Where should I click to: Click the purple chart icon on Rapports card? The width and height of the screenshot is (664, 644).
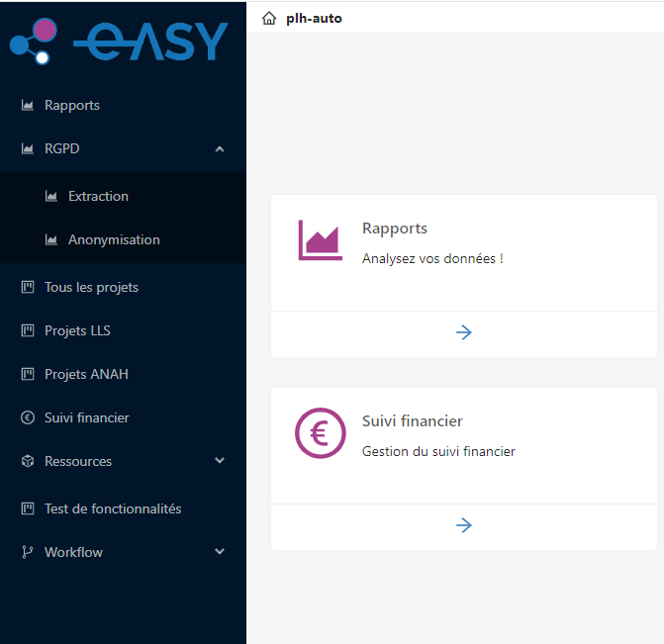[320, 240]
